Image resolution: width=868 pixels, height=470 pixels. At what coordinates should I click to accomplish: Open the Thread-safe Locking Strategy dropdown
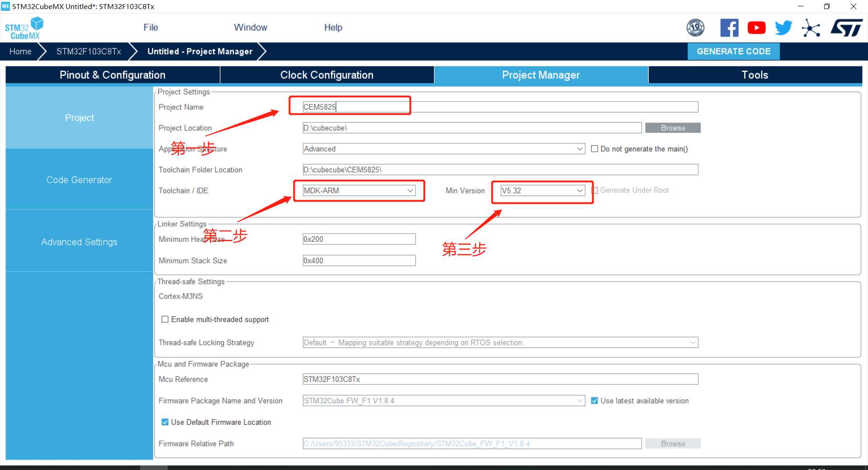[500, 343]
